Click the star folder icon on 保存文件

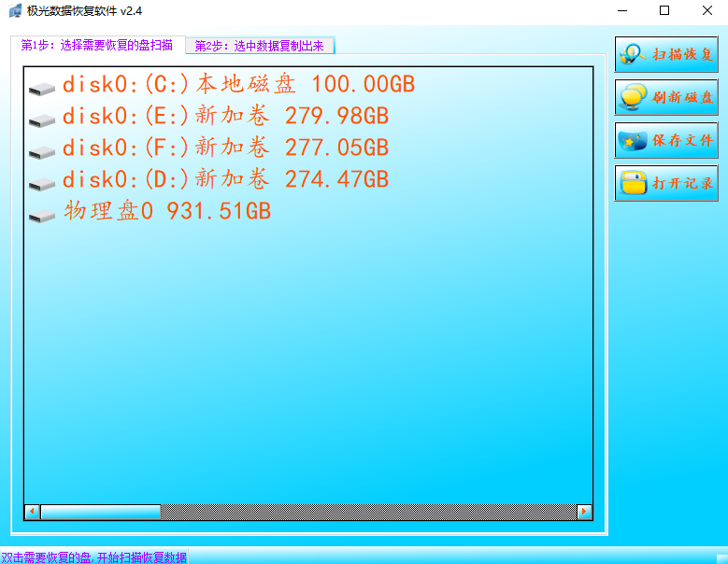[633, 141]
